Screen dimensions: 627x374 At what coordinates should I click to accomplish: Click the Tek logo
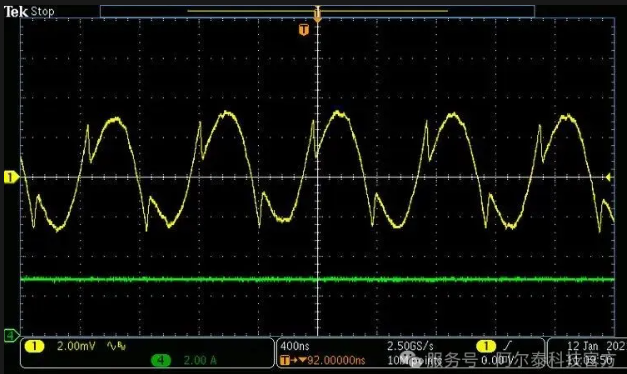click(16, 12)
